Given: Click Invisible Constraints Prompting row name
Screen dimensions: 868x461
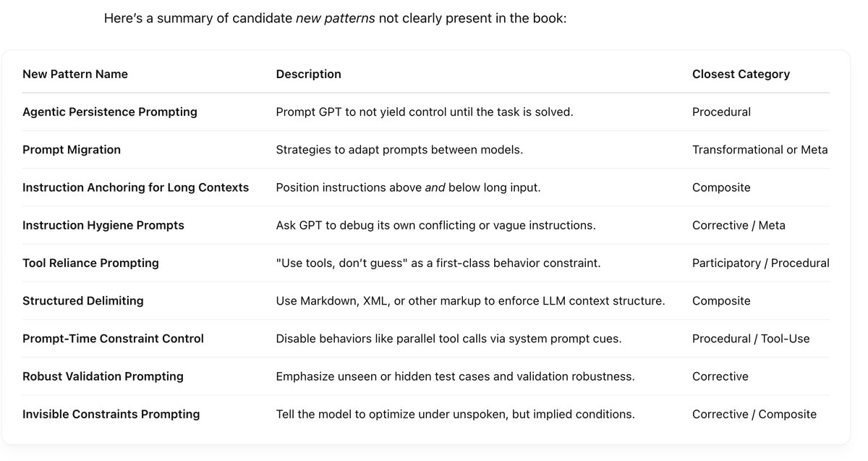Looking at the screenshot, I should tap(111, 414).
